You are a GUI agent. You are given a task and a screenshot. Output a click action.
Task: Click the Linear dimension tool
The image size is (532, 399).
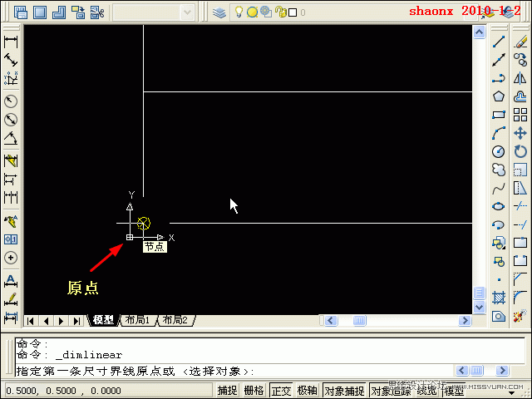point(12,42)
